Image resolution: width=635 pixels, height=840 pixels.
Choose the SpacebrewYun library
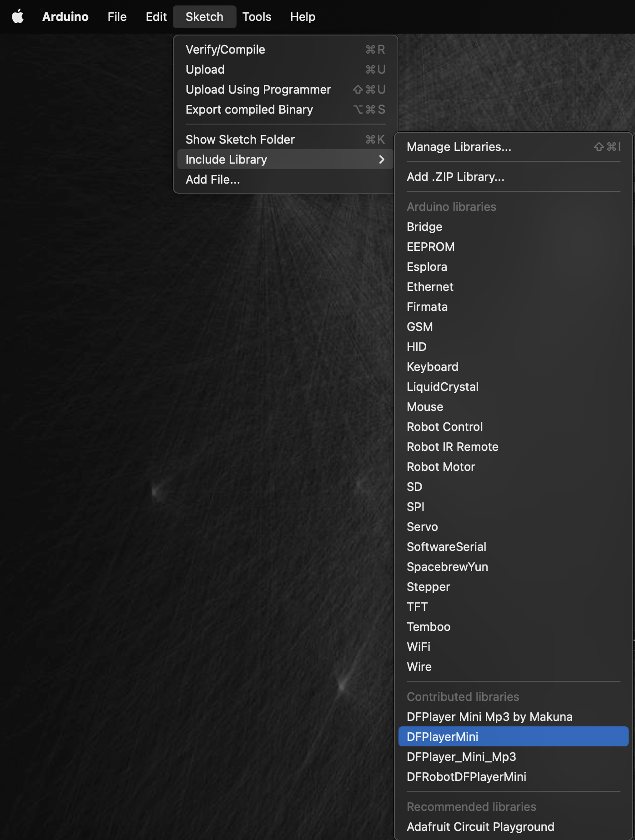(513, 567)
